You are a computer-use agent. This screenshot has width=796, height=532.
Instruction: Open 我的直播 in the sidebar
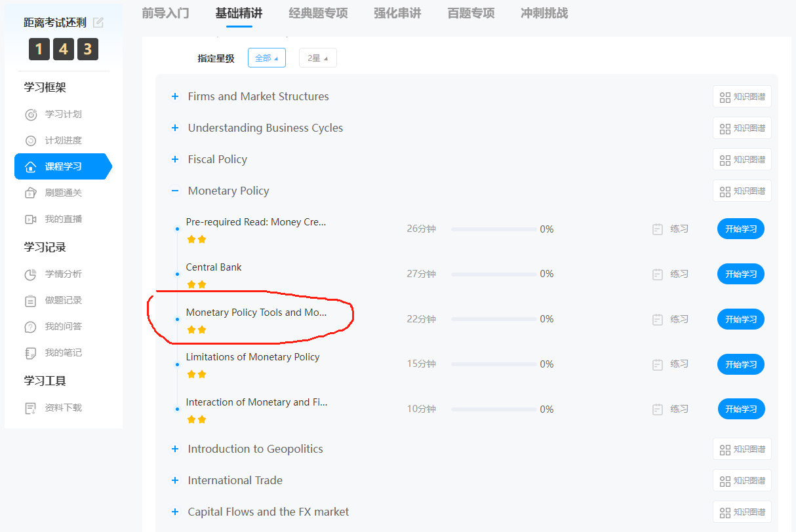coord(62,219)
